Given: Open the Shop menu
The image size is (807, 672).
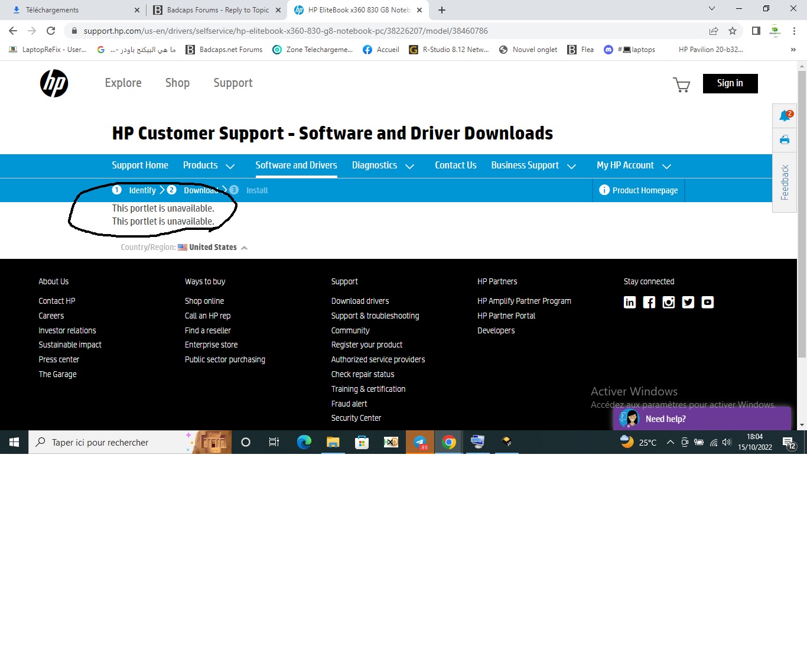Looking at the screenshot, I should pos(177,83).
